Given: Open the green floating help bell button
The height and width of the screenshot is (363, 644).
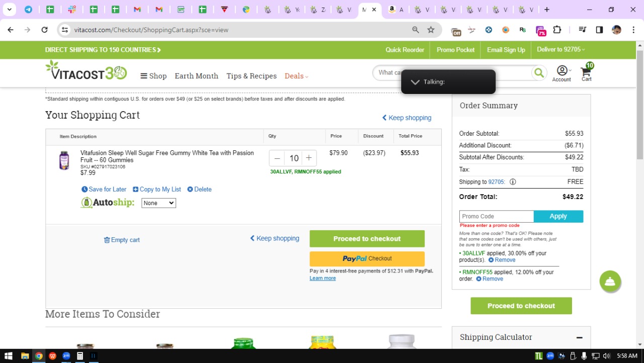Looking at the screenshot, I should click(610, 282).
